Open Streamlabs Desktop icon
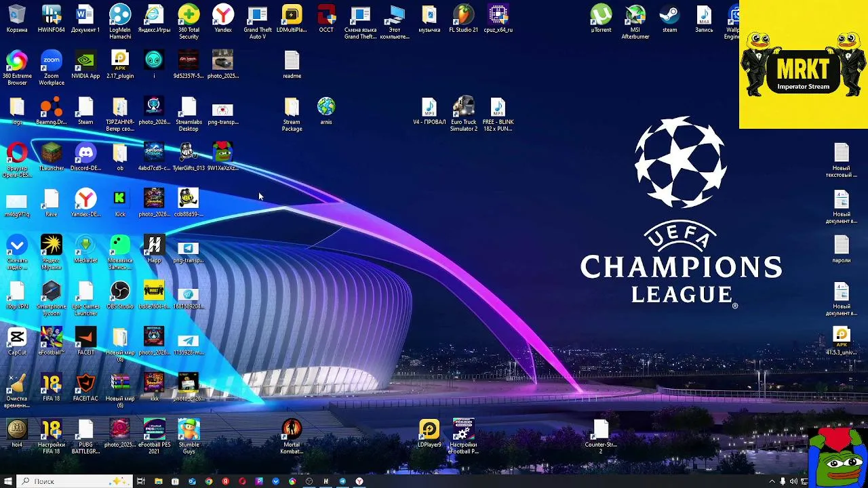This screenshot has width=868, height=488. (189, 114)
